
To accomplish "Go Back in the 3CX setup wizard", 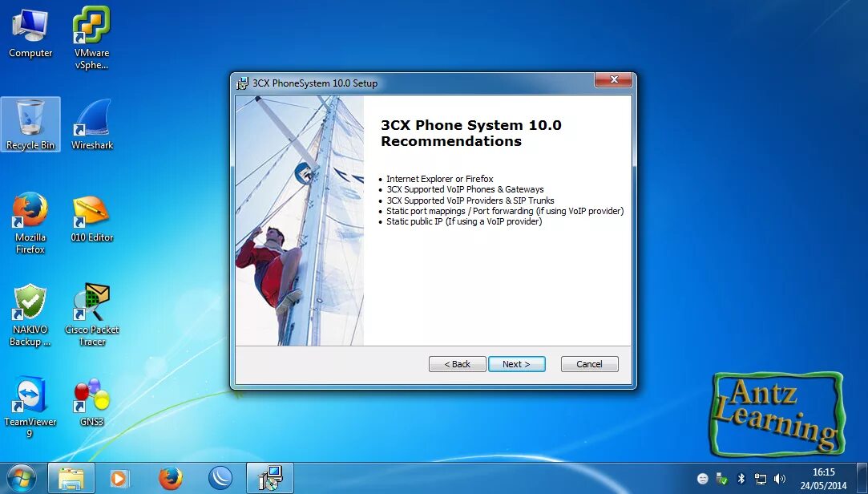I will pyautogui.click(x=458, y=364).
